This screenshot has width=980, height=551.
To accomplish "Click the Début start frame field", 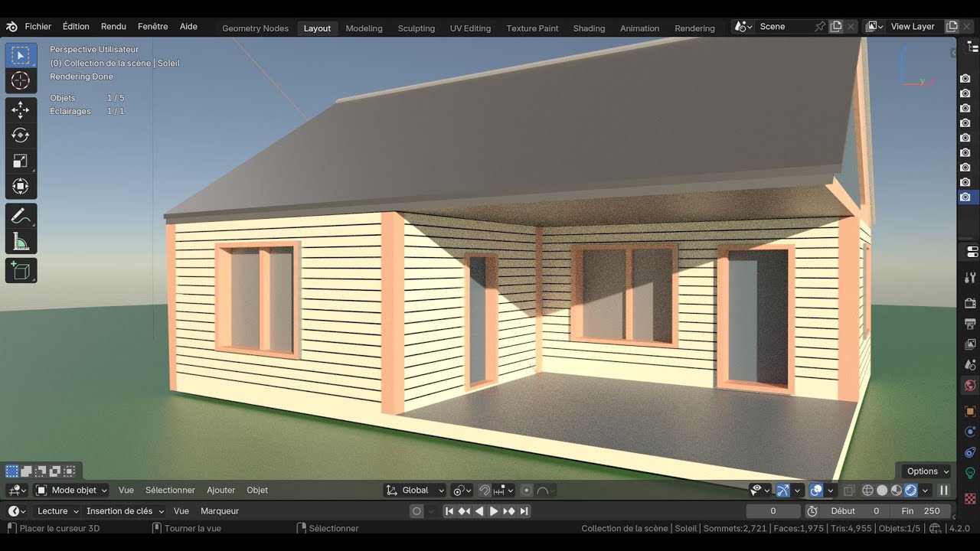I will click(856, 511).
